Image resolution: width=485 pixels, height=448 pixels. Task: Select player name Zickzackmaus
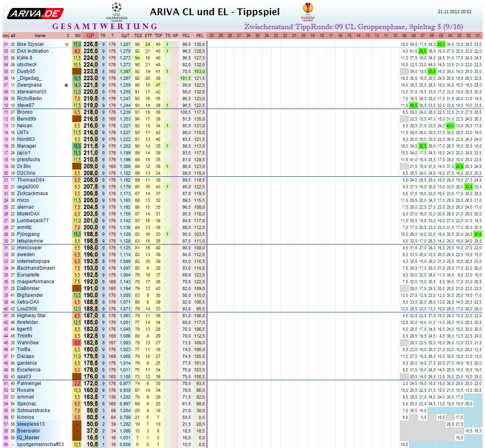click(x=32, y=193)
